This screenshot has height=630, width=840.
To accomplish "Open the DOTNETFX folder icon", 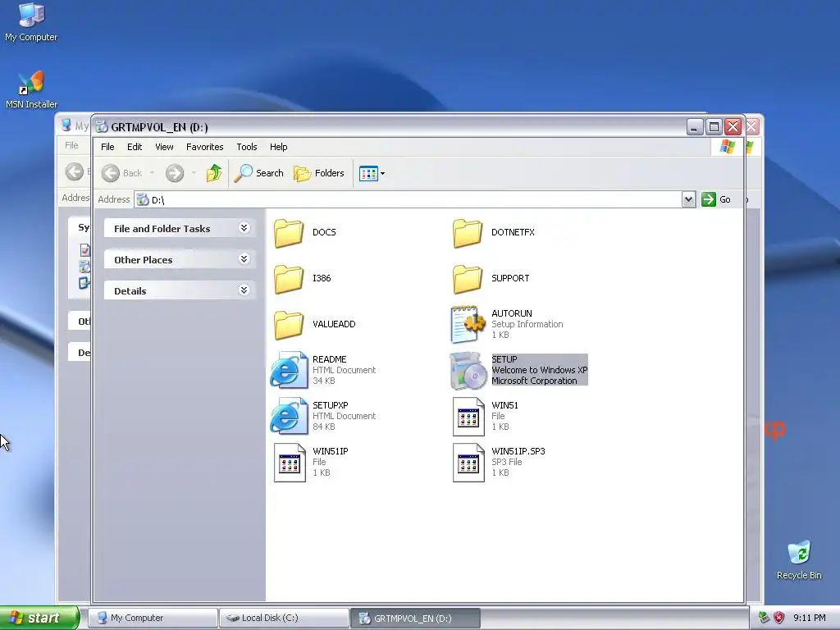I will coord(467,233).
